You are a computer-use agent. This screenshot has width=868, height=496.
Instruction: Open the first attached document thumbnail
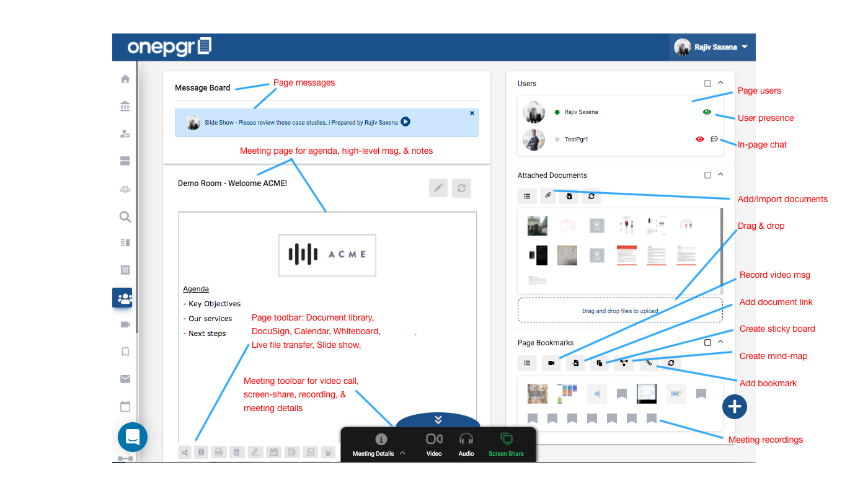pyautogui.click(x=538, y=225)
